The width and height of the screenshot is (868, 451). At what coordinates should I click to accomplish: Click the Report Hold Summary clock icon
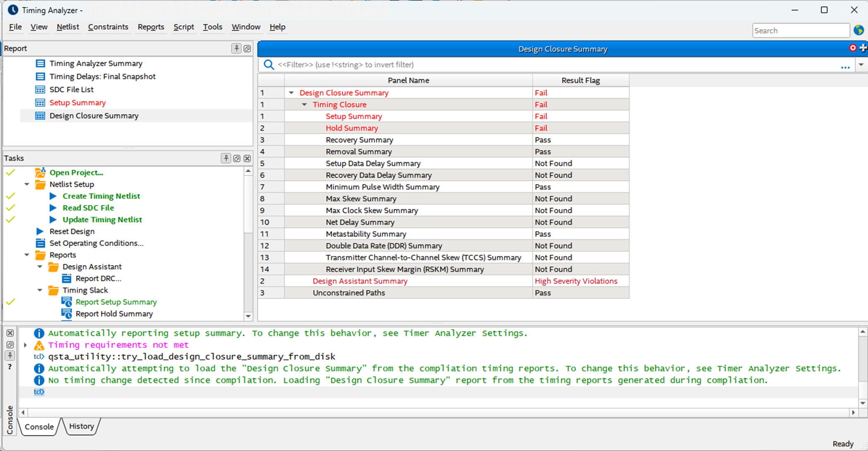pyautogui.click(x=67, y=314)
